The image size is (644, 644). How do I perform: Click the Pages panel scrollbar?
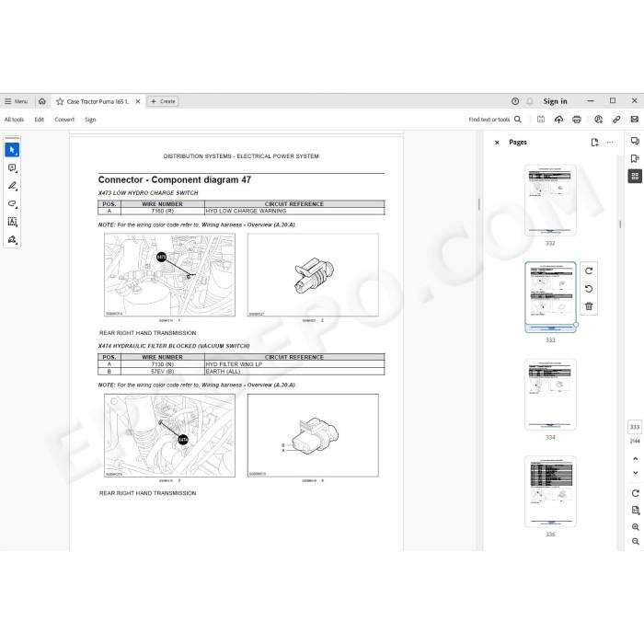click(620, 224)
